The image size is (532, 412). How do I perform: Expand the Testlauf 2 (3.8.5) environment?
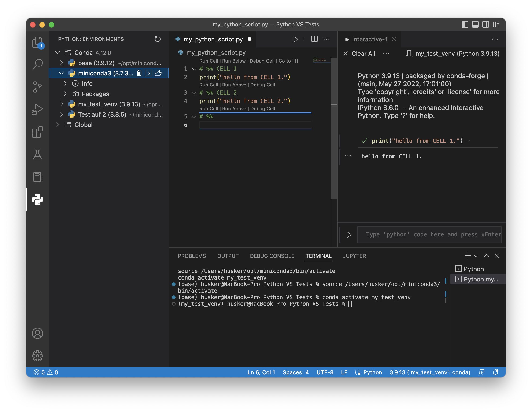(61, 114)
